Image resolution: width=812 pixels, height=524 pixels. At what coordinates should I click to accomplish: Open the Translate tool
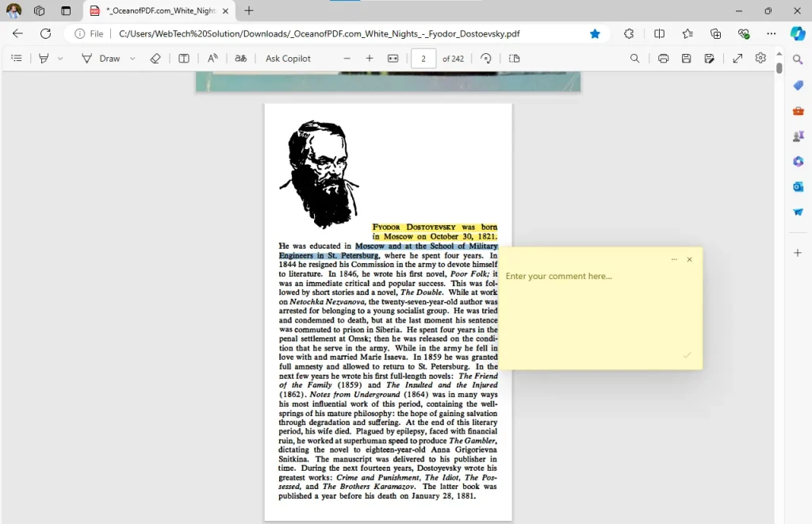pos(241,59)
